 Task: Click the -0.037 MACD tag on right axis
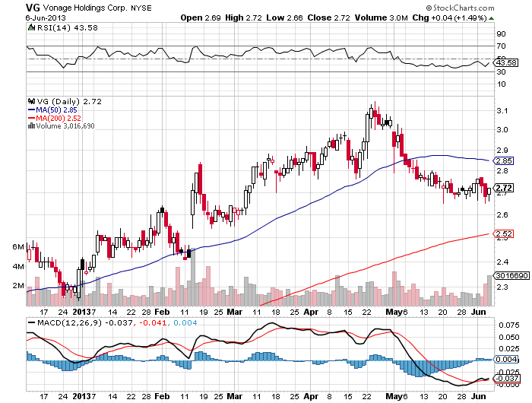tap(508, 378)
